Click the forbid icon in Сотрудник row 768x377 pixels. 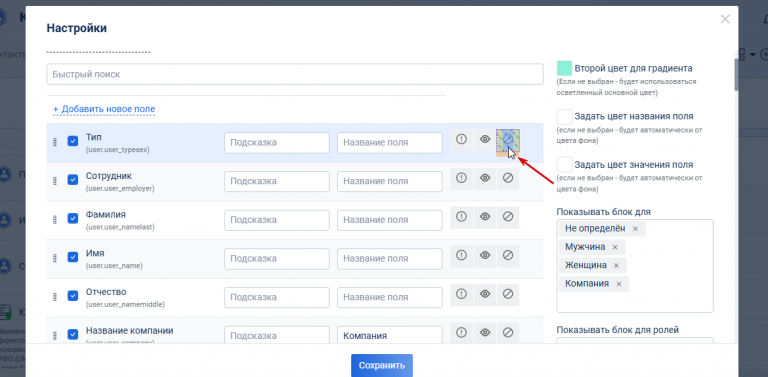coord(508,179)
